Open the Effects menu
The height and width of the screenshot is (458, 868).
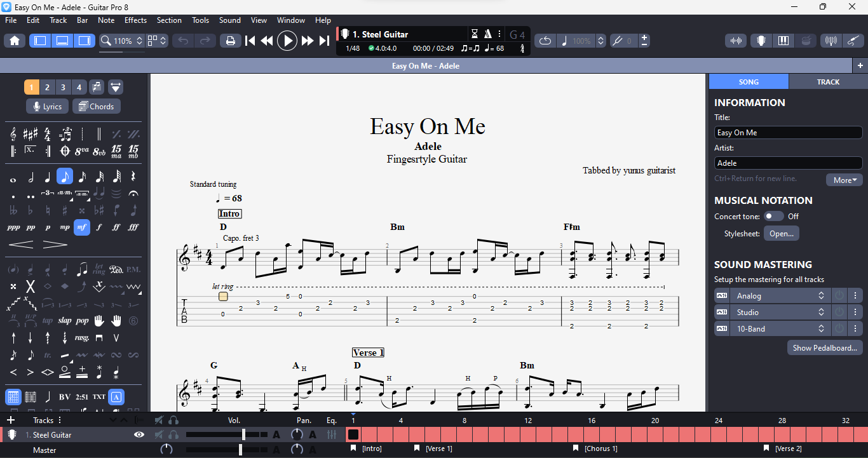point(135,20)
